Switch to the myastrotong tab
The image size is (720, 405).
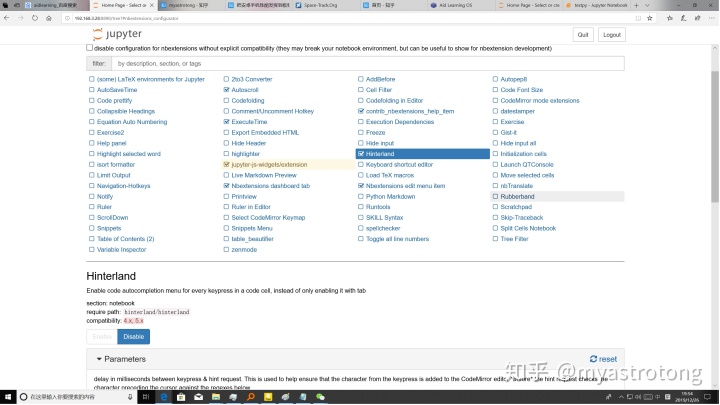point(190,5)
